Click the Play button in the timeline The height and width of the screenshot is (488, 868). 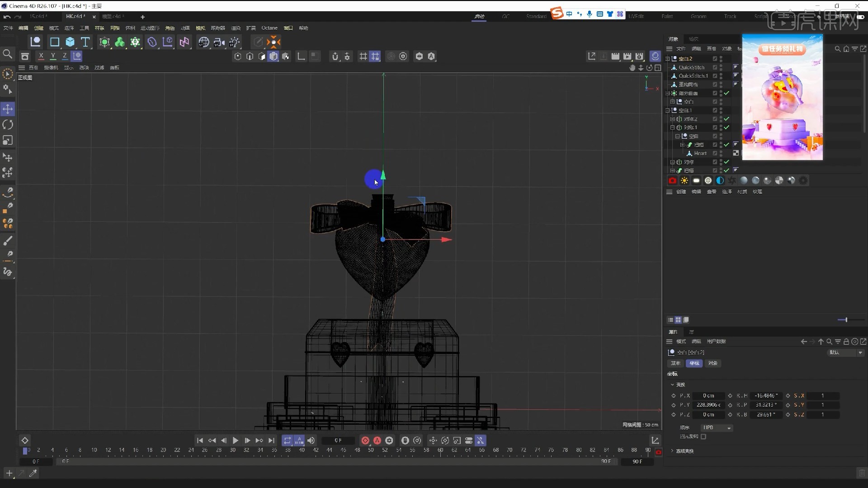coord(236,441)
